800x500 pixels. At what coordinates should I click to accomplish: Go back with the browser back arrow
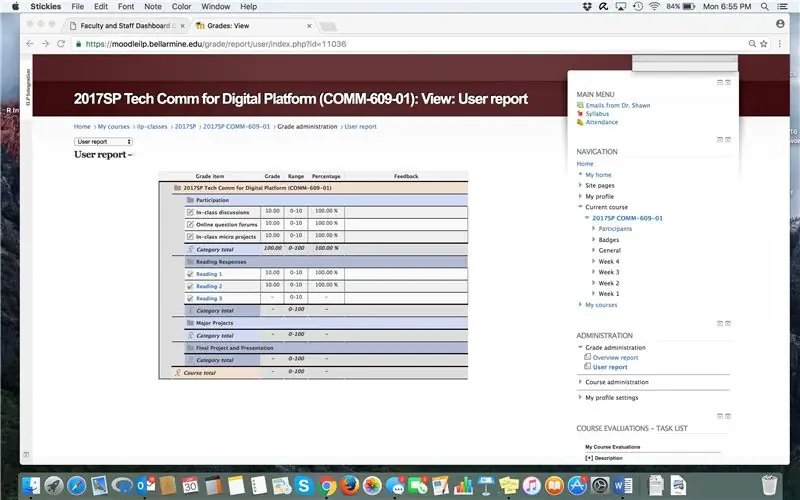click(x=30, y=44)
